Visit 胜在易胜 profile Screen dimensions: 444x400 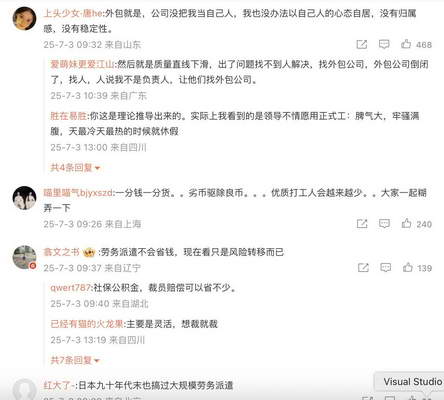[68, 116]
